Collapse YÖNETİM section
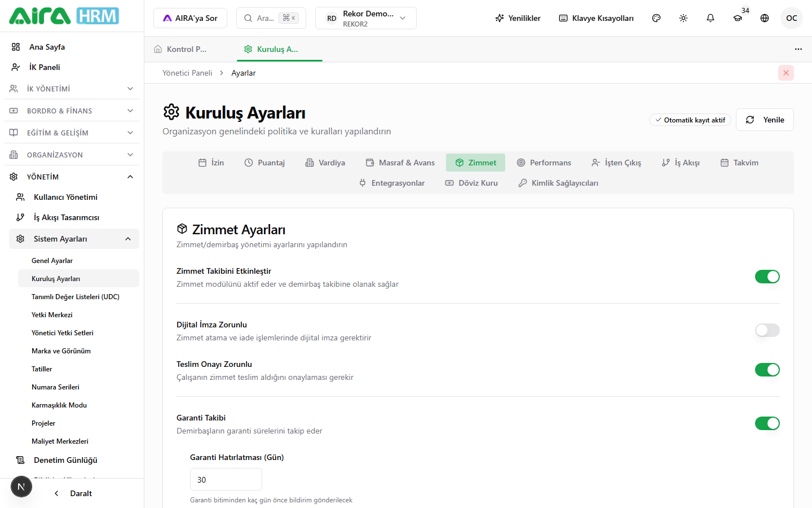This screenshot has width=812, height=508. click(72, 177)
